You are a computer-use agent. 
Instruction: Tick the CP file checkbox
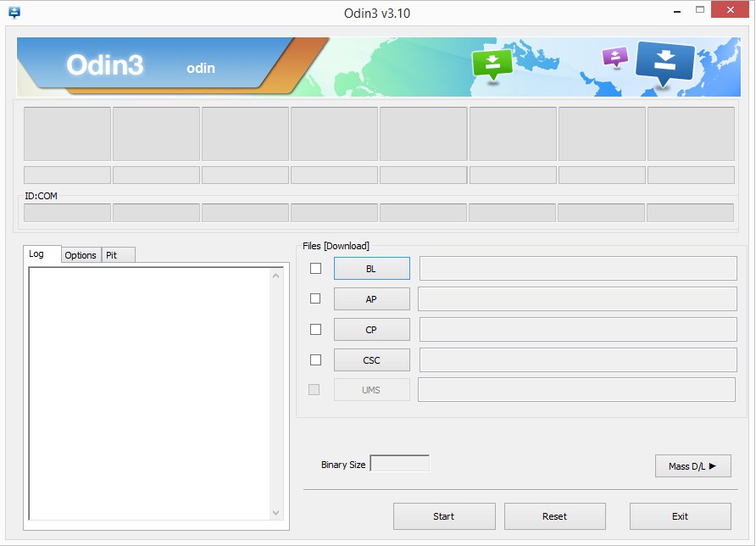coord(316,330)
